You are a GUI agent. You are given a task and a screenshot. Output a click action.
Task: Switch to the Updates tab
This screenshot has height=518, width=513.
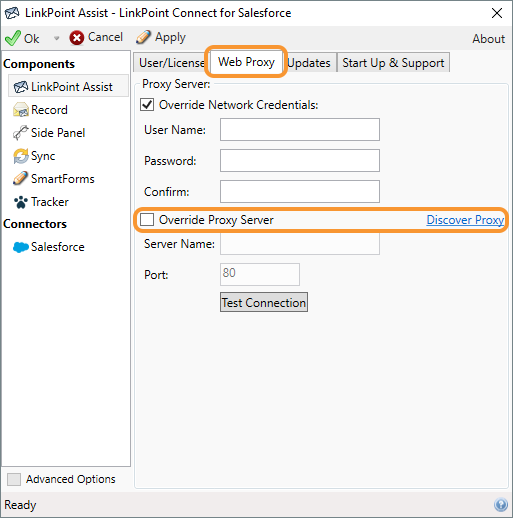coord(309,63)
